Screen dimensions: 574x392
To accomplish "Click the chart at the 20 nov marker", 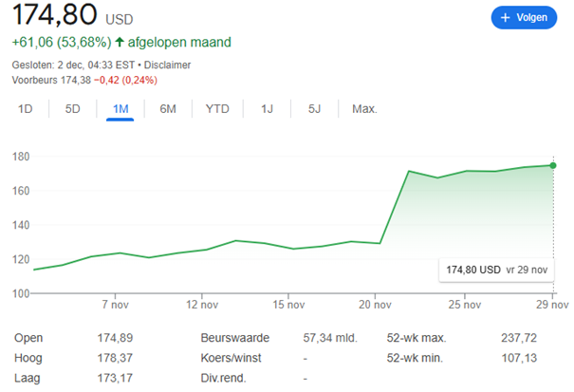I will tap(375, 305).
